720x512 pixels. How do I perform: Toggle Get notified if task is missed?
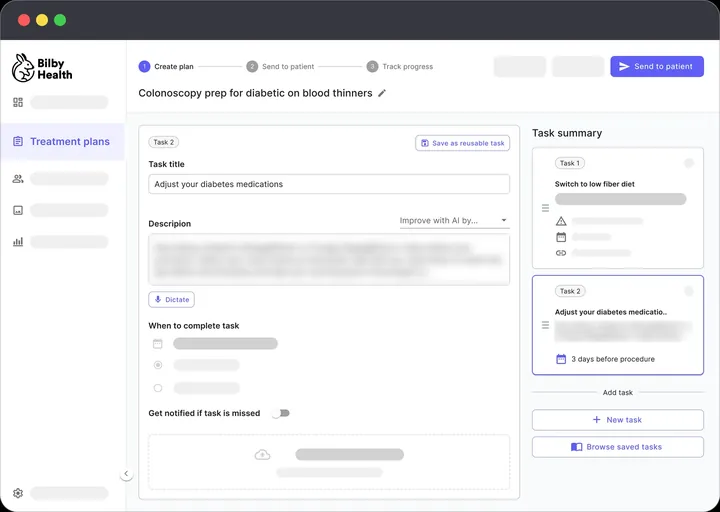click(x=281, y=413)
